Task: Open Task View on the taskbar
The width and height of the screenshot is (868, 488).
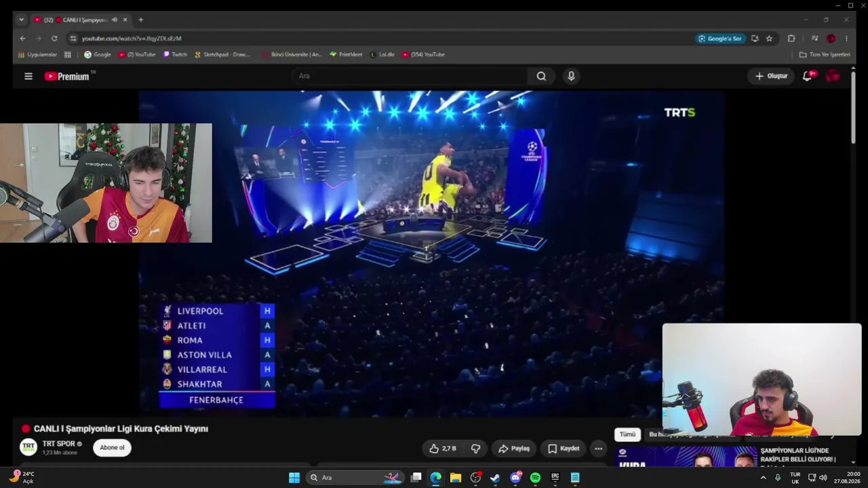Action: click(416, 478)
